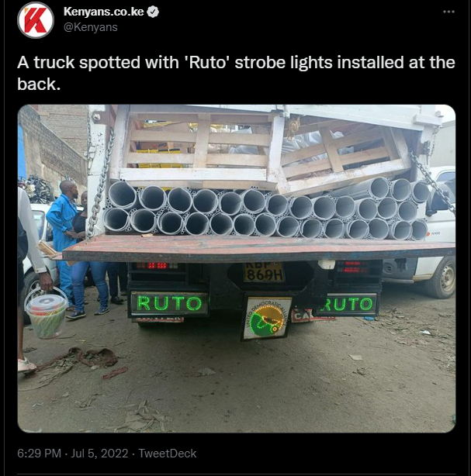Click the right green RUTO LED sign in photo
Viewport: 471px width, 476px height.
click(x=348, y=304)
